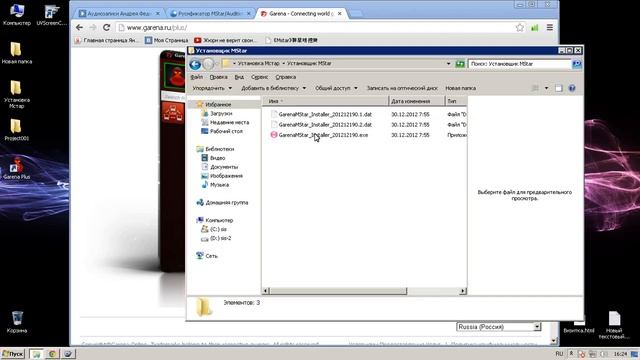Image resolution: width=640 pixels, height=360 pixels.
Task: Click the Explorer icon in the taskbar
Action: (37, 354)
